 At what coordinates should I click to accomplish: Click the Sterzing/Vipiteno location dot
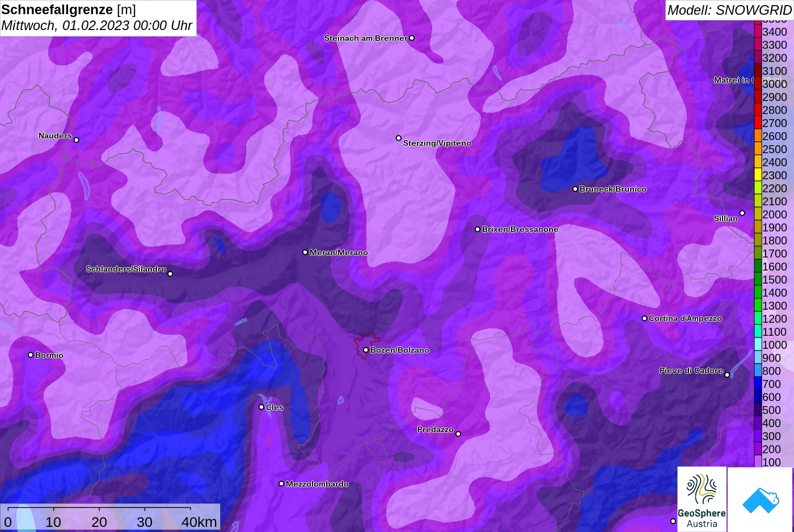coord(399,138)
